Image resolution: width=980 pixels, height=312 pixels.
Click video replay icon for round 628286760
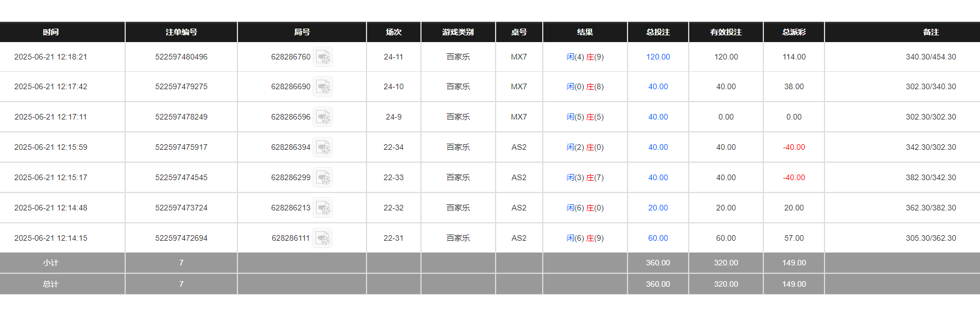(x=323, y=57)
